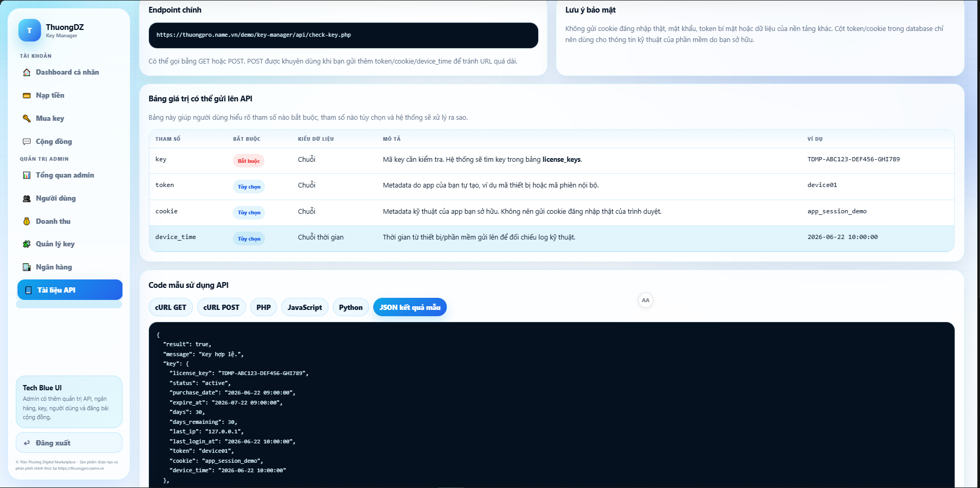Click the 'Code mẫu sử dụng API' heading

pos(188,285)
